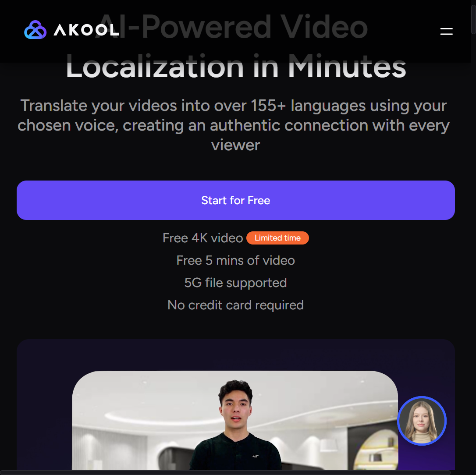Click the horizontal scrollbar at the bottom

pyautogui.click(x=225, y=472)
